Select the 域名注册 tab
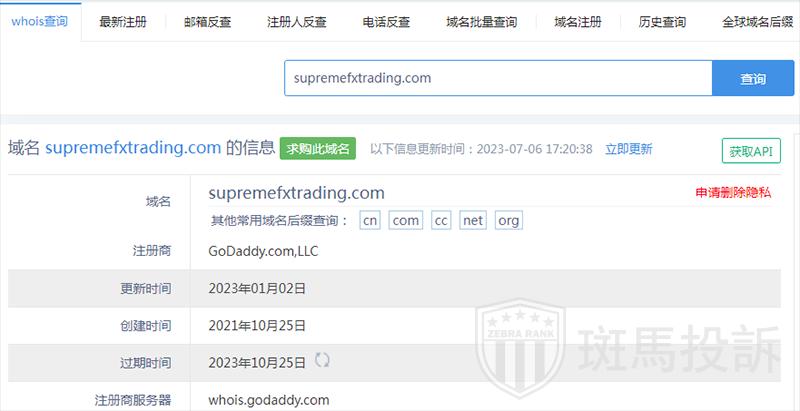 tap(578, 22)
